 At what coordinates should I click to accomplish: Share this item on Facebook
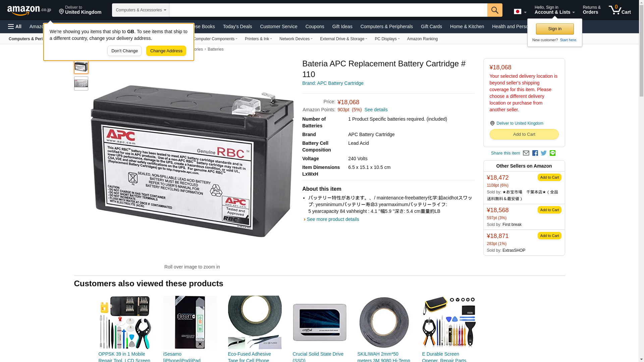pyautogui.click(x=535, y=153)
